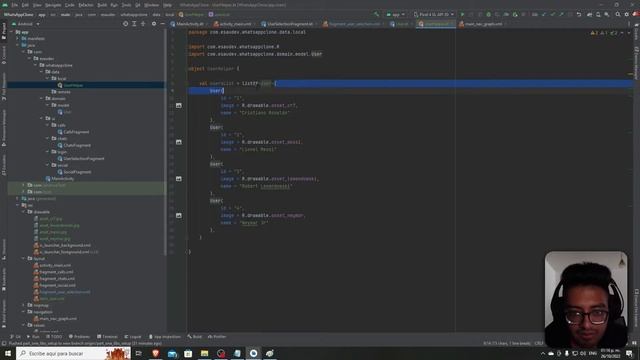The image size is (640, 360).
Task: Collapse the java folder in the tree
Action: click(18, 45)
